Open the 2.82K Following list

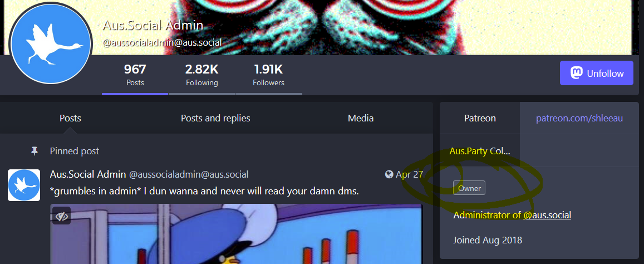click(x=201, y=75)
